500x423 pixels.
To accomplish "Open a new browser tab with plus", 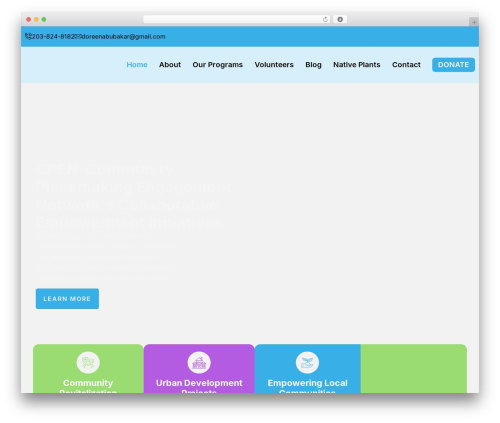I will click(x=474, y=22).
